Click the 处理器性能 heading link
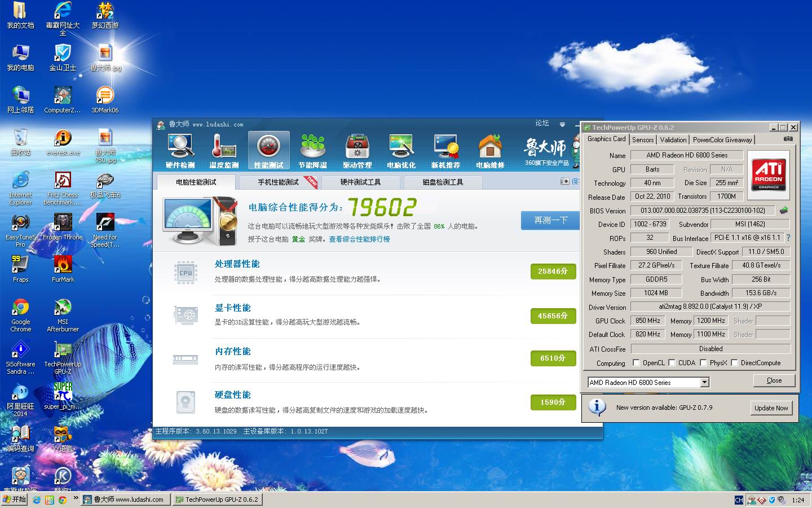 pos(237,264)
